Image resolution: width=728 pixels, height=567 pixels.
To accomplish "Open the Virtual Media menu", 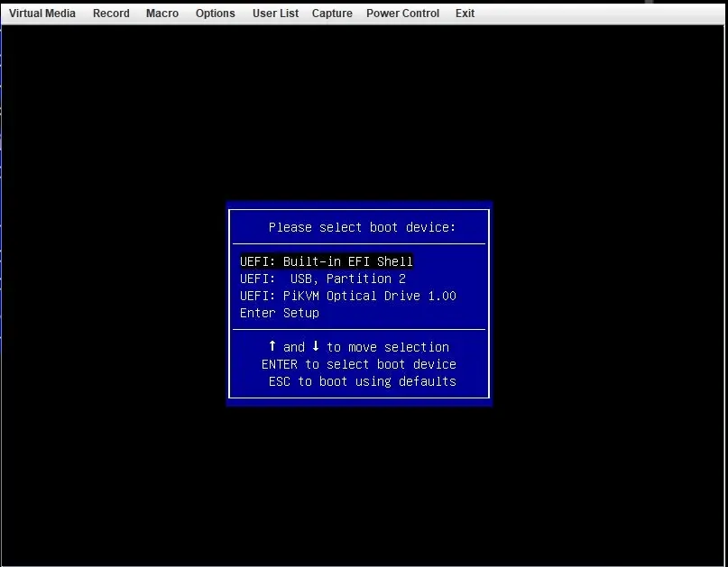I will pos(42,14).
